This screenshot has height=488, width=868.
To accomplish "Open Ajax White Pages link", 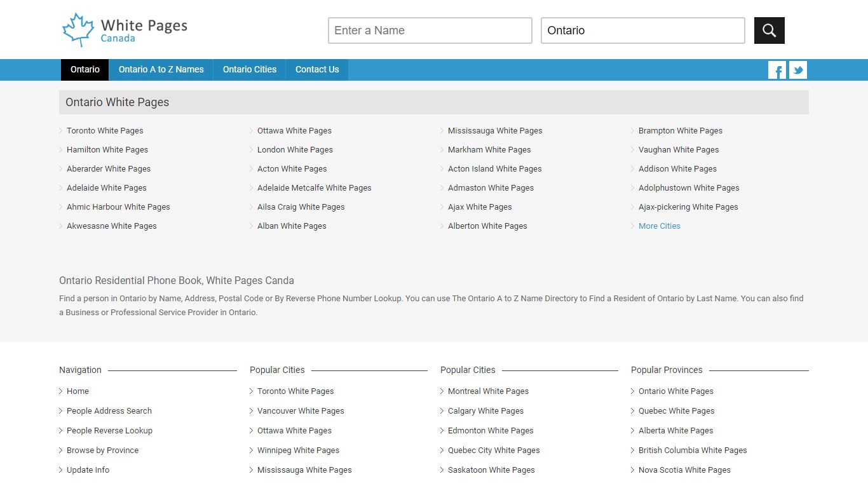I will click(480, 207).
